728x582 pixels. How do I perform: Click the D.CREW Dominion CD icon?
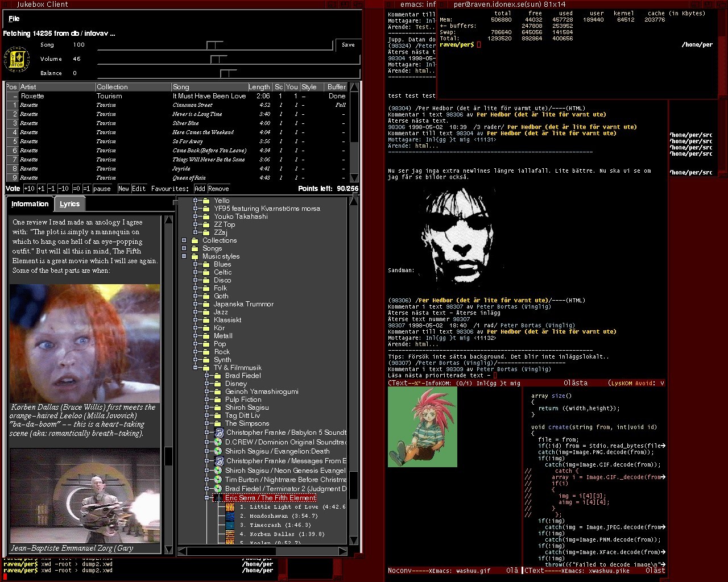[x=218, y=442]
